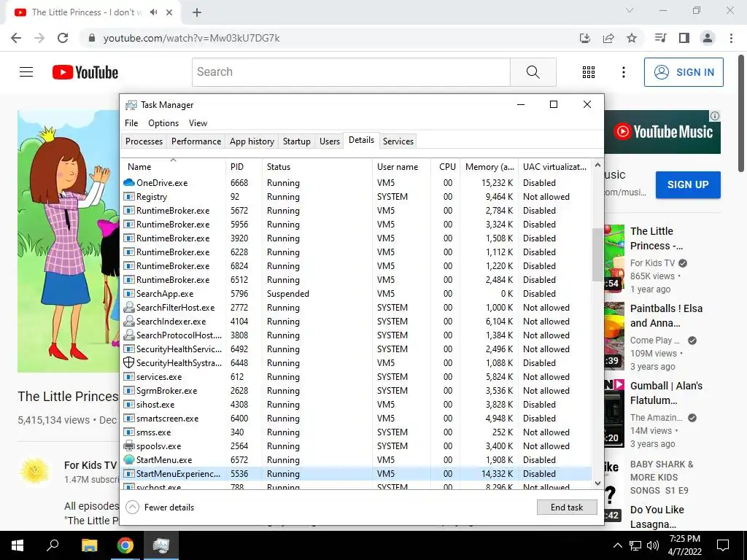Screen dimensions: 747x560
Task: Open a new Chrome tab
Action: [x=197, y=12]
